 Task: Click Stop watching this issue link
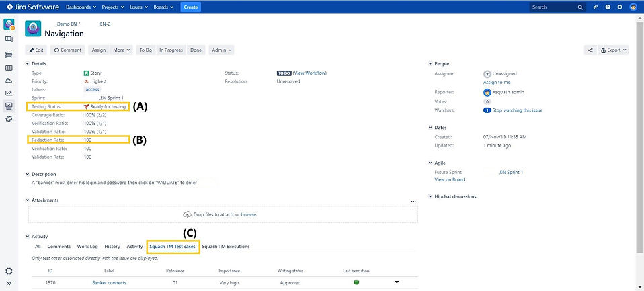click(x=518, y=110)
